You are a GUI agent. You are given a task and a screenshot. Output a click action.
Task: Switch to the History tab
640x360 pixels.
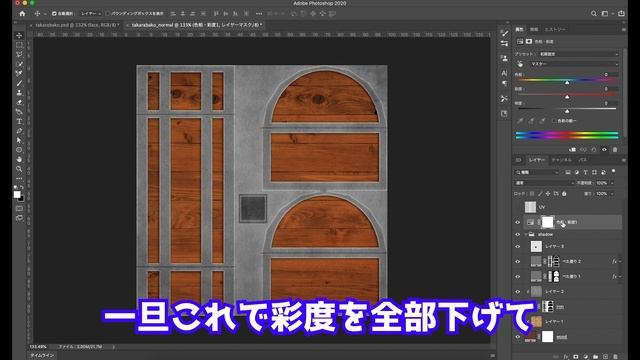click(x=556, y=29)
